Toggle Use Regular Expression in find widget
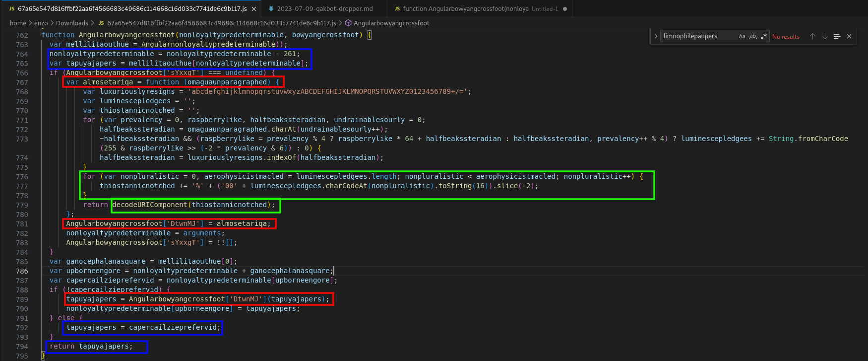This screenshot has height=361, width=868. tap(764, 36)
